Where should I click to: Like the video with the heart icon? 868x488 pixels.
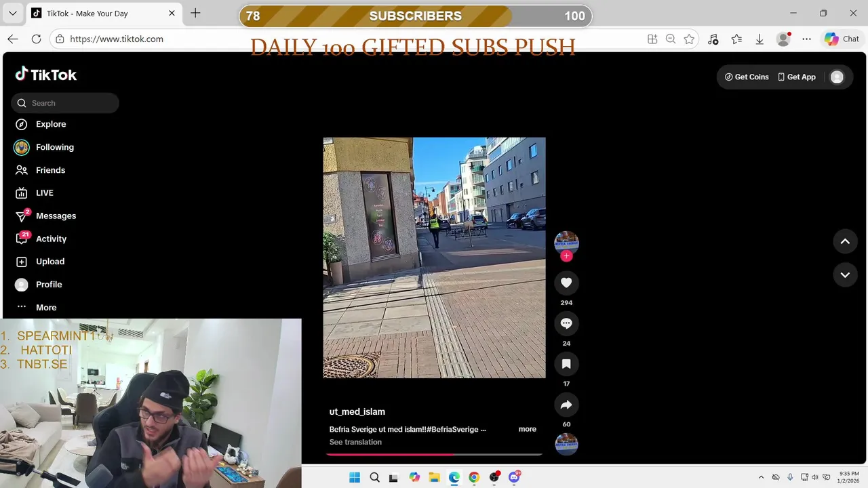coord(566,283)
